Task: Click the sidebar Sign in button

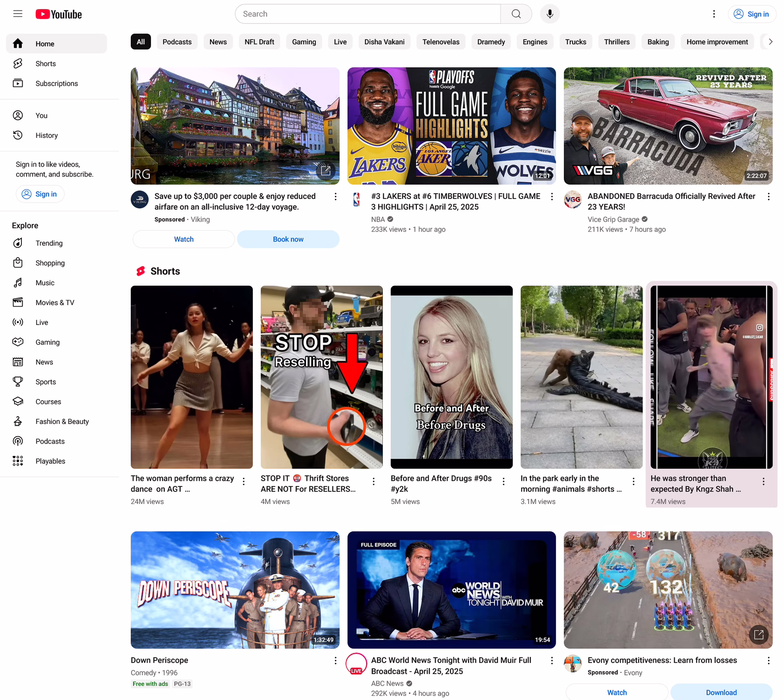Action: click(x=40, y=194)
